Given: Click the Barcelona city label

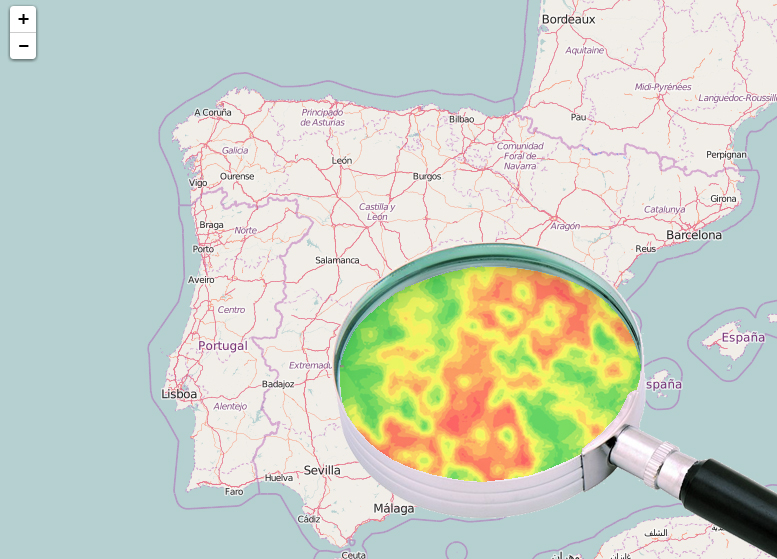Looking at the screenshot, I should [x=693, y=235].
